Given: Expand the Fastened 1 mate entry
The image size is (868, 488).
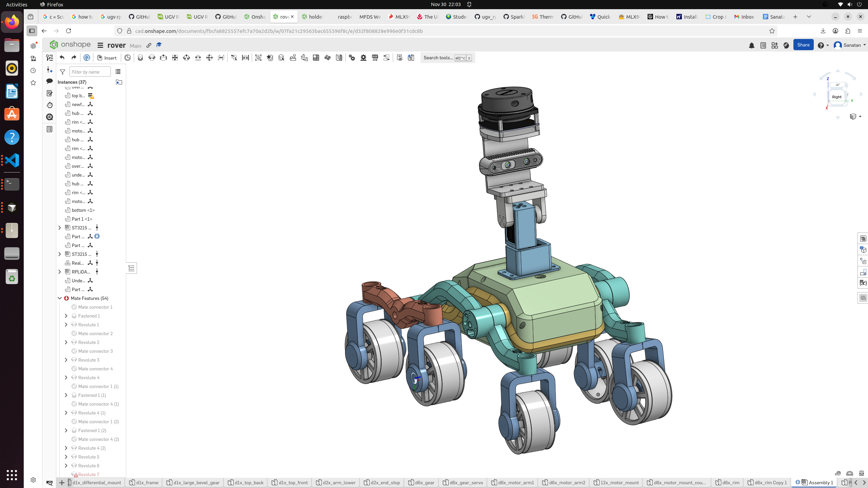Looking at the screenshot, I should (x=66, y=316).
